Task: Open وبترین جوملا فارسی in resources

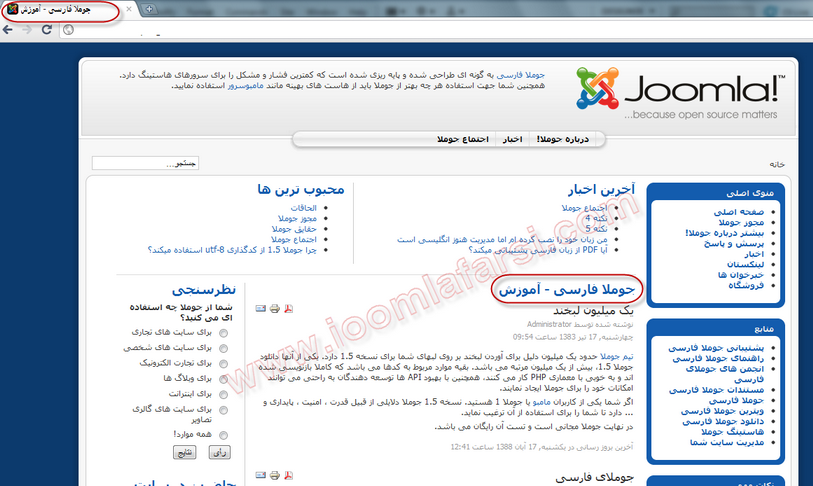Action: click(722, 411)
